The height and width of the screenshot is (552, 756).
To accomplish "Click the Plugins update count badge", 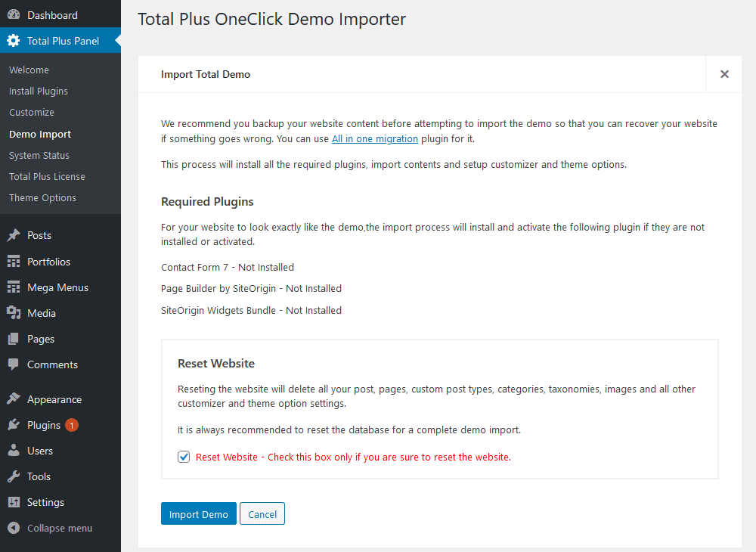I will point(72,425).
